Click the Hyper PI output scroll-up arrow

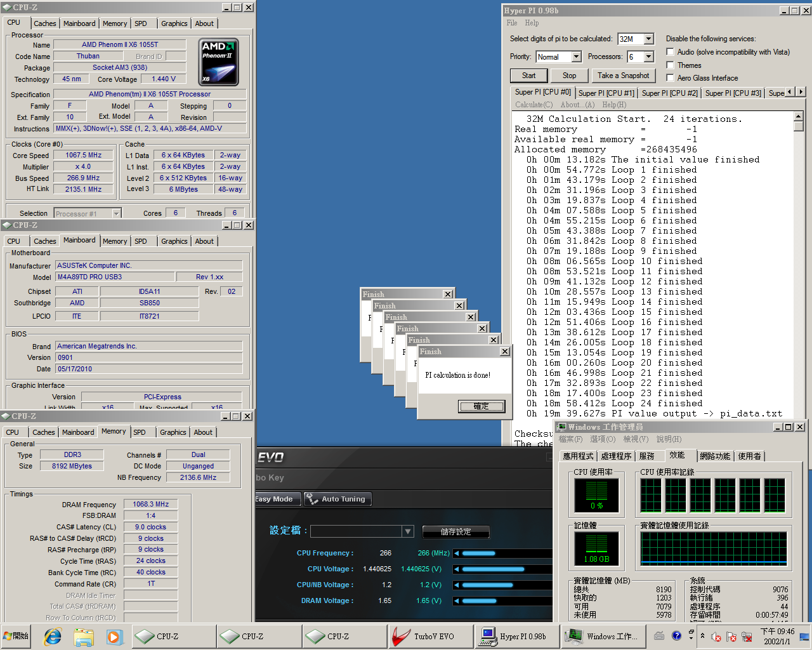799,117
